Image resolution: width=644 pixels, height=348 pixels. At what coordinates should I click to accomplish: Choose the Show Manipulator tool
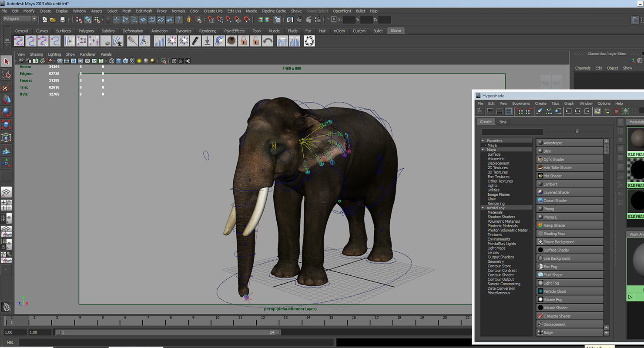click(7, 163)
